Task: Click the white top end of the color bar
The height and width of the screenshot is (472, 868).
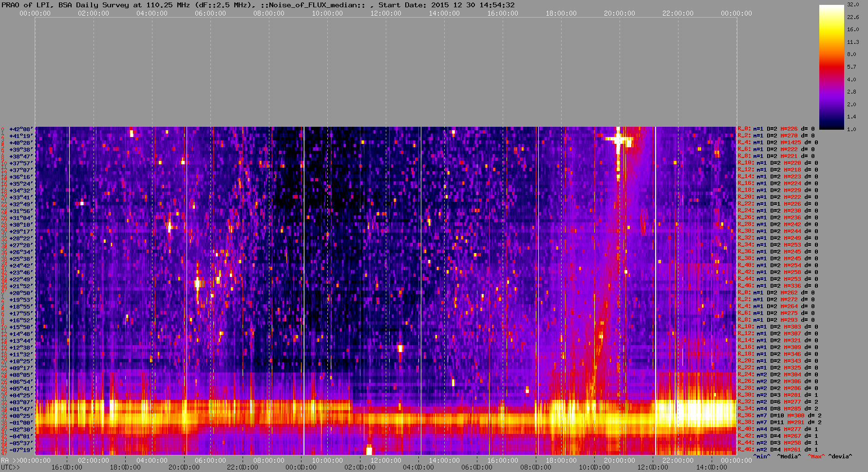Action: coord(831,8)
